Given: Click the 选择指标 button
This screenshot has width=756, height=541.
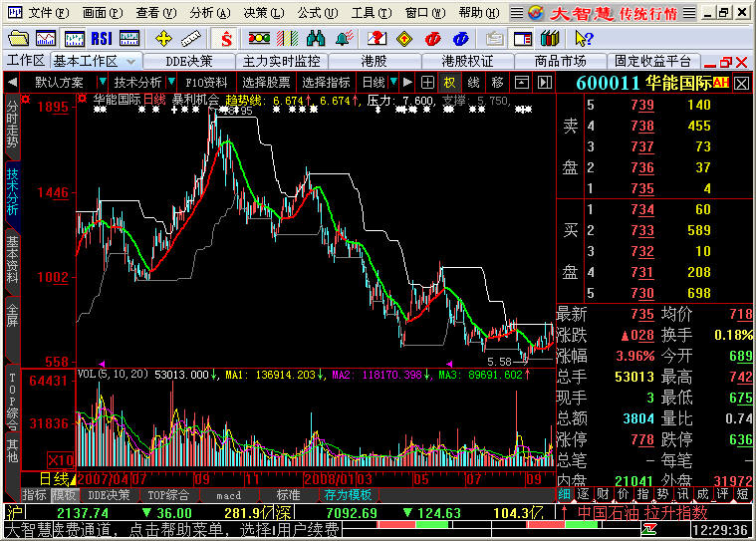Looking at the screenshot, I should click(326, 83).
